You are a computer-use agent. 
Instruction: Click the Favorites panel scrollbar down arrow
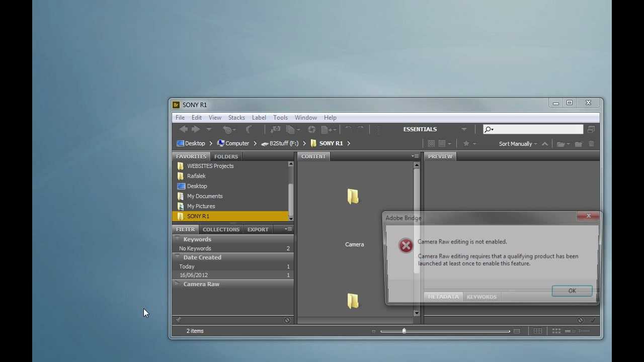[291, 219]
